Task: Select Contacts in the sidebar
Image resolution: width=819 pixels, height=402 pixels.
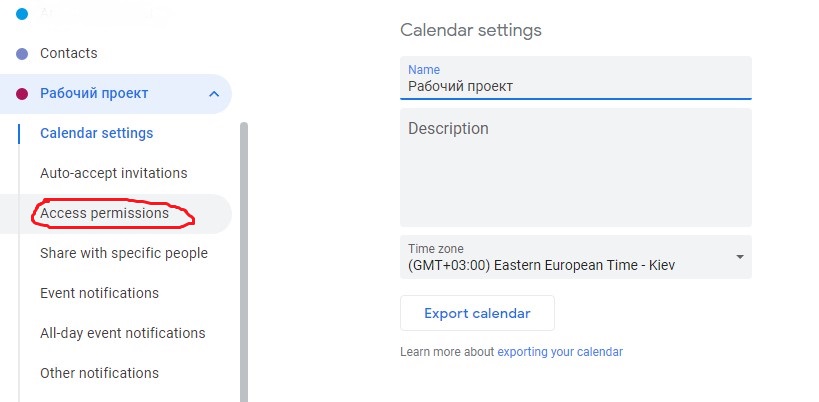Action: [x=69, y=53]
